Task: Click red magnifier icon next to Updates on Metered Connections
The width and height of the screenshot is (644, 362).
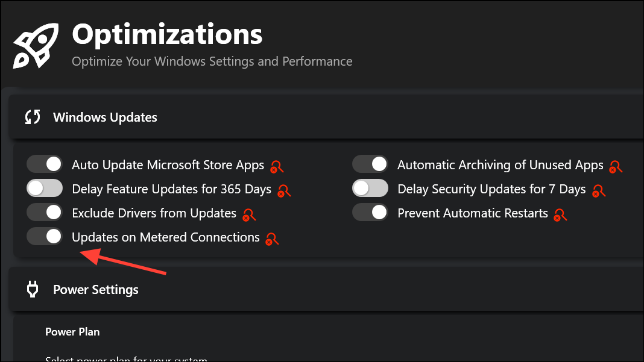Action: (x=273, y=239)
